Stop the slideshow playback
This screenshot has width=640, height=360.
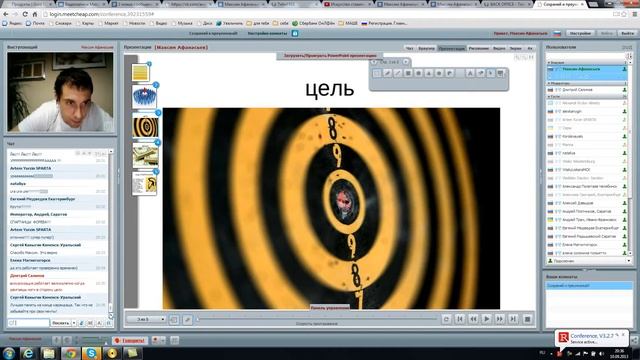(x=527, y=319)
